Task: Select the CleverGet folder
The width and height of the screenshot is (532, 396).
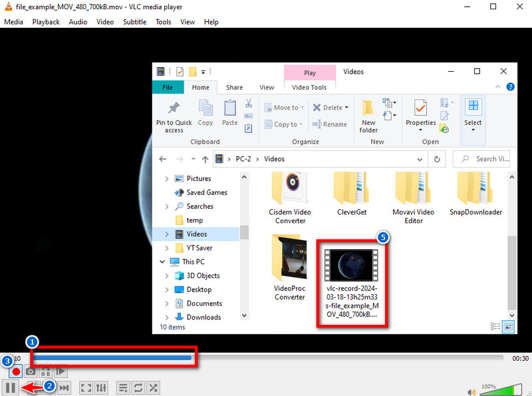Action: [x=352, y=194]
